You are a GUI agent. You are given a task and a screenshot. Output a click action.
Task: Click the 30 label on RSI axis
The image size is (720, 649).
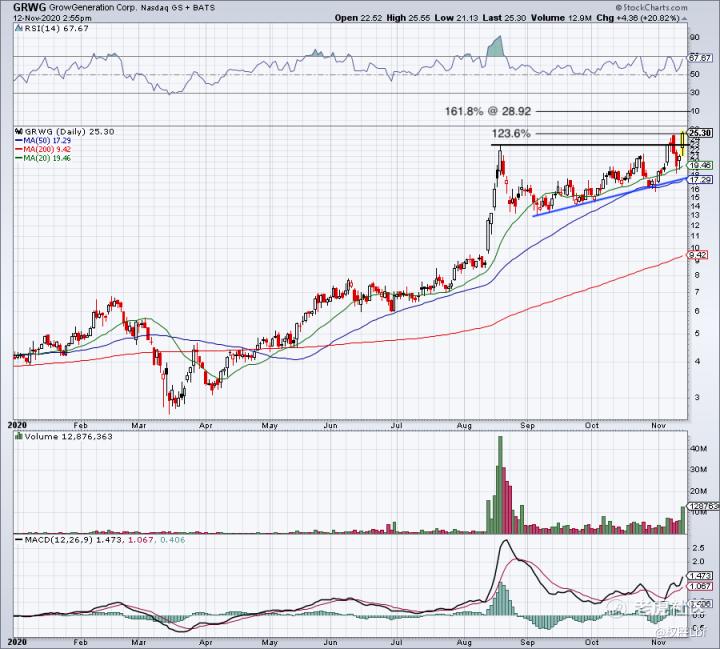click(x=694, y=93)
